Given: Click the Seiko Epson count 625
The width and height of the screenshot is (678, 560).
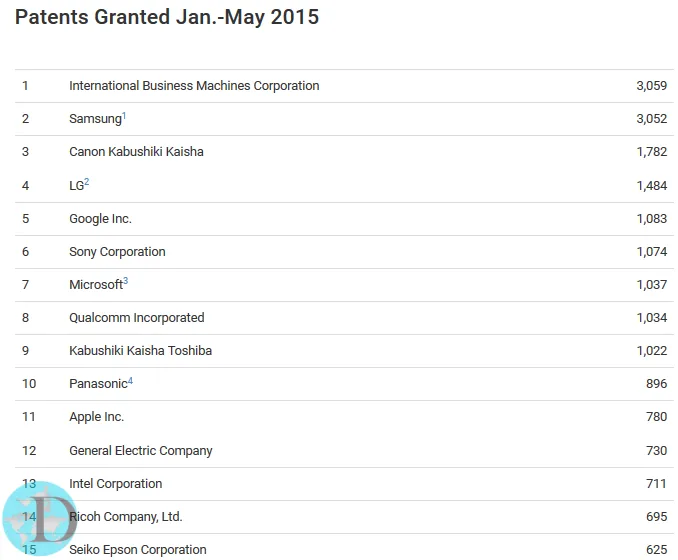Looking at the screenshot, I should (656, 550).
